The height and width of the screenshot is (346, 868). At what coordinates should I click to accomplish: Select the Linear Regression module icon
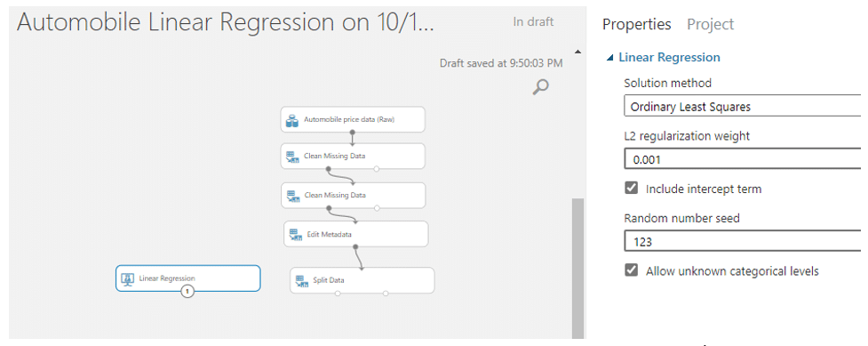pyautogui.click(x=127, y=279)
